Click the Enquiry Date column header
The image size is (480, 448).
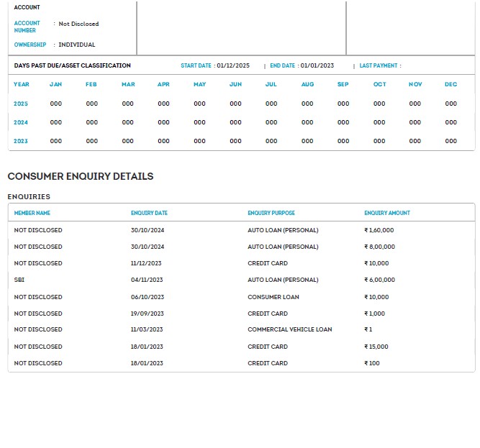pos(149,213)
